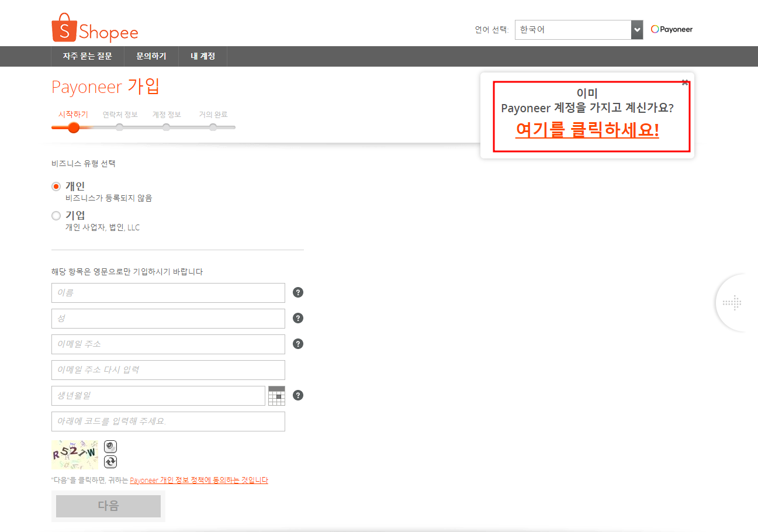The width and height of the screenshot is (758, 532).
Task: Click the 연락처 정보 progress step
Action: click(120, 115)
